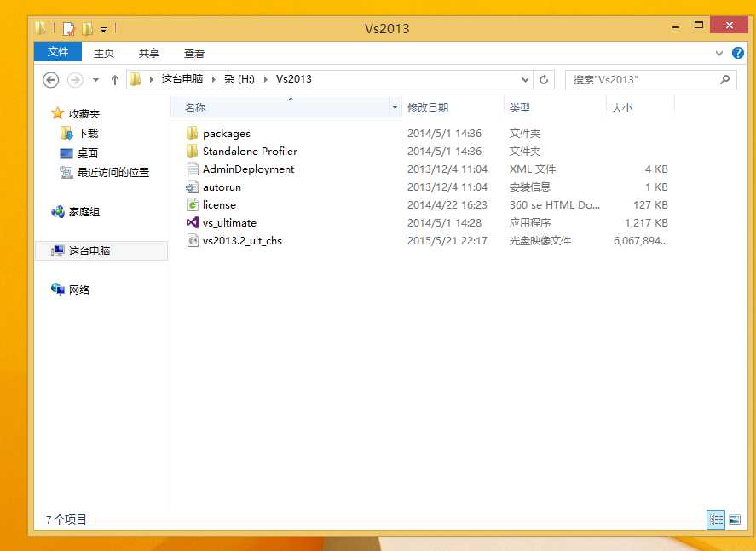Select 桌面 in the navigation pane
This screenshot has width=756, height=551.
point(88,152)
